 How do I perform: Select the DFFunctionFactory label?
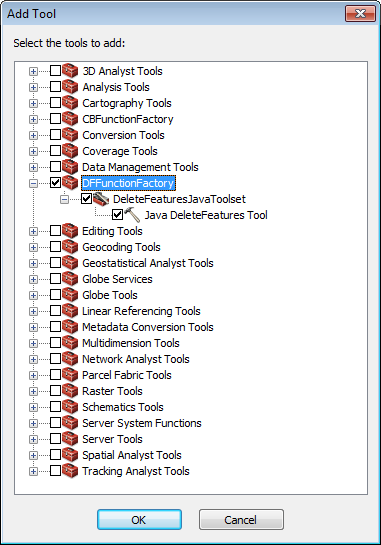(128, 183)
